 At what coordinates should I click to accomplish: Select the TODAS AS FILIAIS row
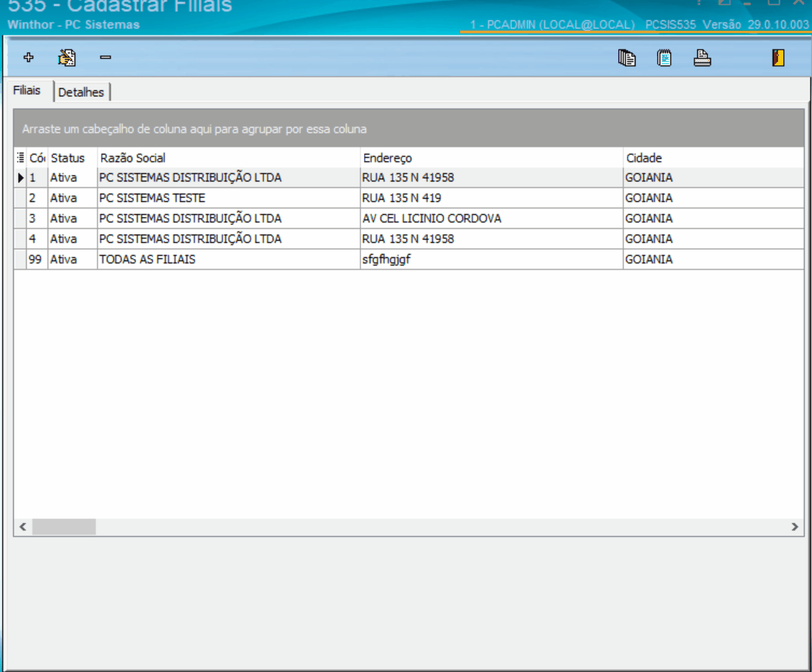coord(409,259)
